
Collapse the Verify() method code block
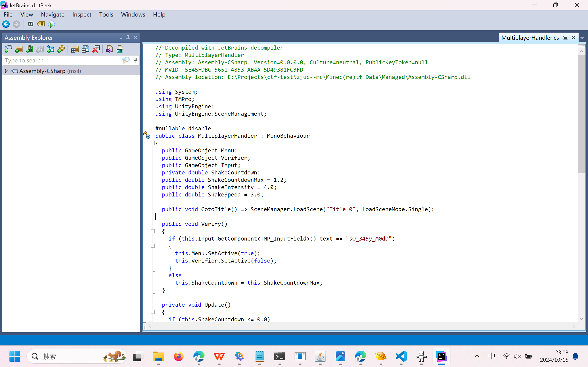coord(153,231)
